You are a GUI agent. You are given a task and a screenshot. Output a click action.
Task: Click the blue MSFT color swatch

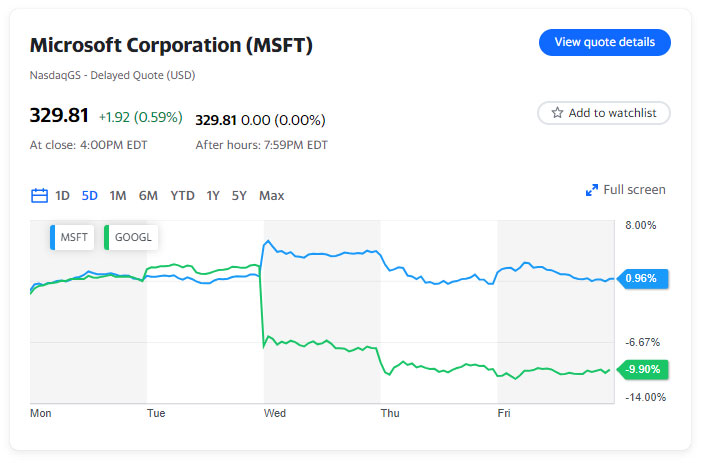click(x=52, y=238)
